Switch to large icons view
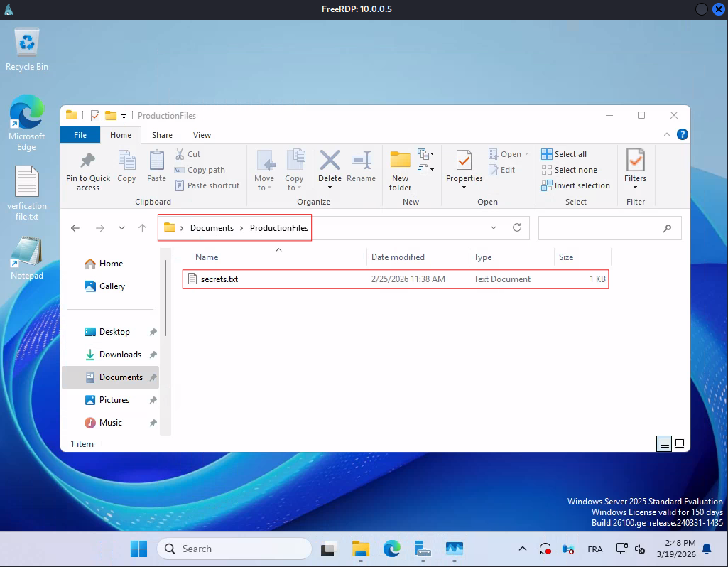Viewport: 728px width, 567px height. [x=680, y=443]
